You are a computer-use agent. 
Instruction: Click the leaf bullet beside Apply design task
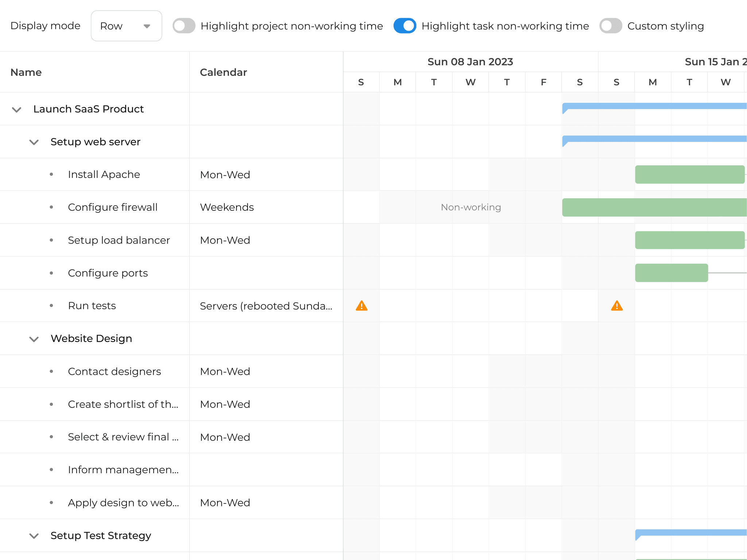pyautogui.click(x=51, y=502)
